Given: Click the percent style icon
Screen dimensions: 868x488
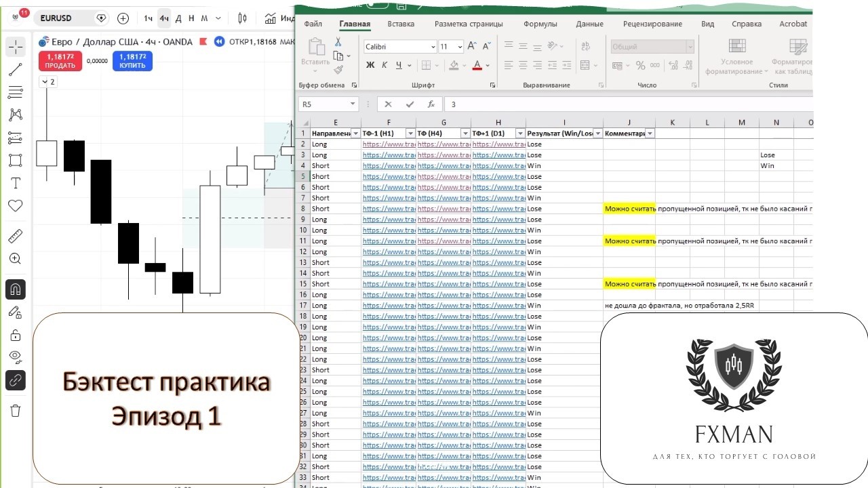Looking at the screenshot, I should (641, 65).
